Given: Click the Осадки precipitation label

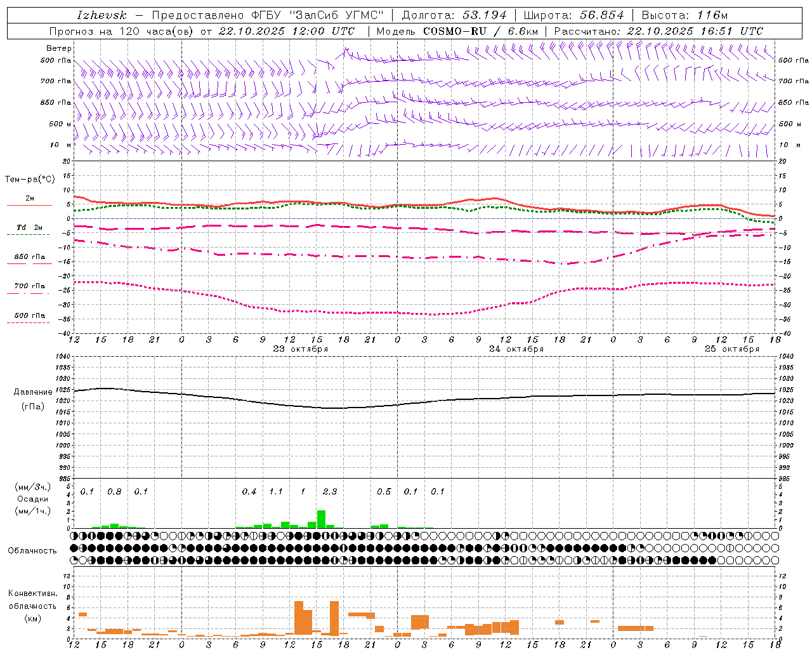Looking at the screenshot, I should click(x=32, y=499).
